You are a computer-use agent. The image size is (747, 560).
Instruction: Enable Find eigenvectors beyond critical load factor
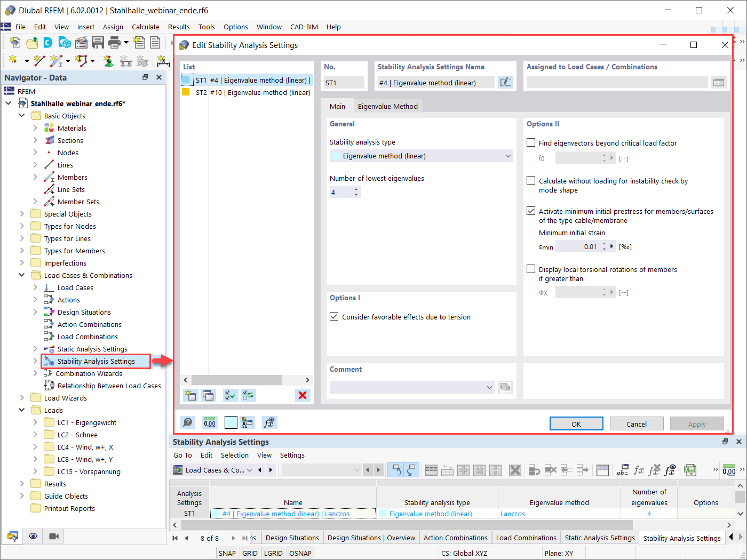pyautogui.click(x=531, y=142)
